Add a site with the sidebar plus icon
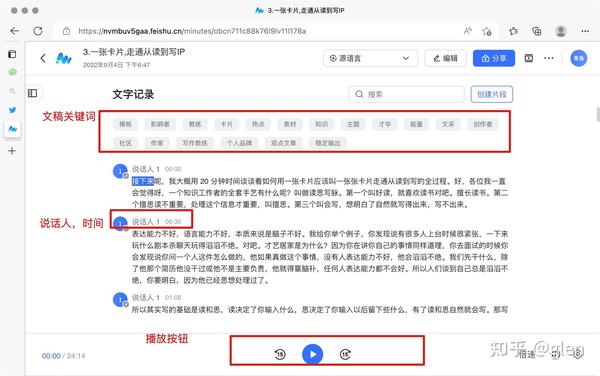 pos(12,151)
